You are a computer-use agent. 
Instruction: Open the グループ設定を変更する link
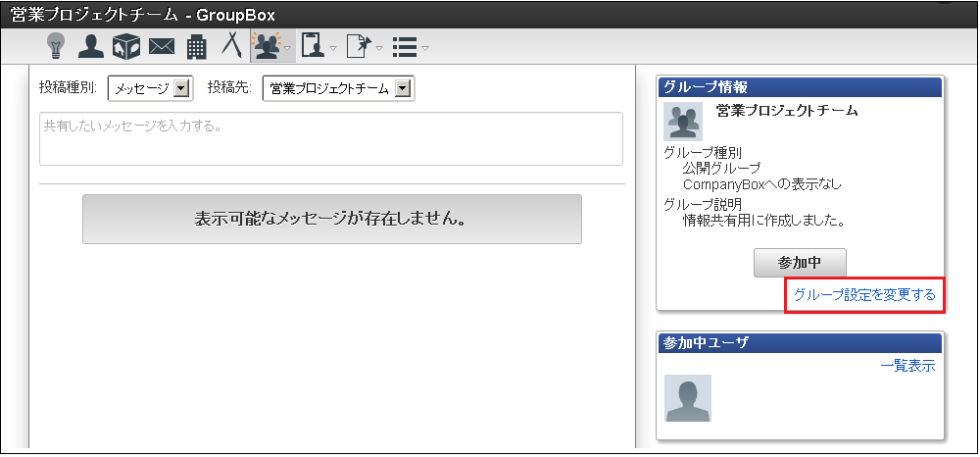tap(864, 295)
